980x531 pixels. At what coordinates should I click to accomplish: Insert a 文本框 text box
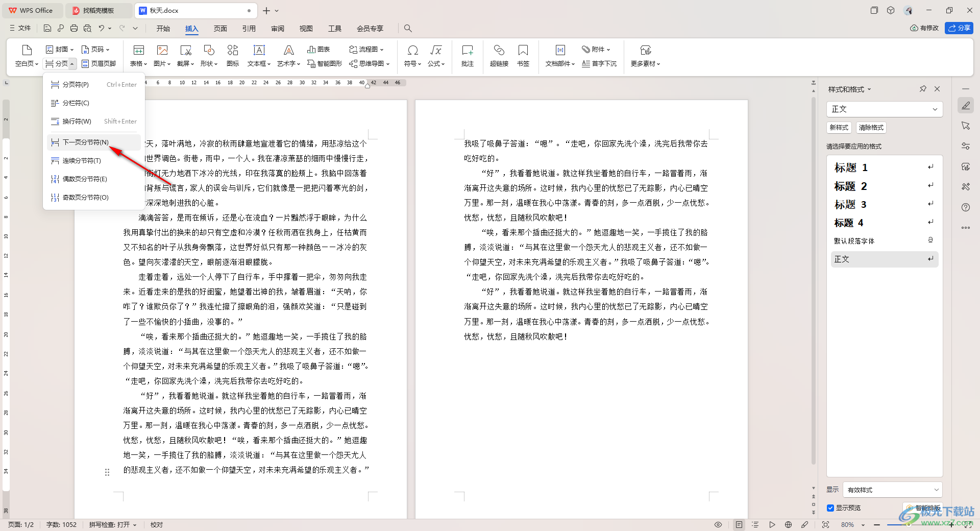click(x=259, y=56)
